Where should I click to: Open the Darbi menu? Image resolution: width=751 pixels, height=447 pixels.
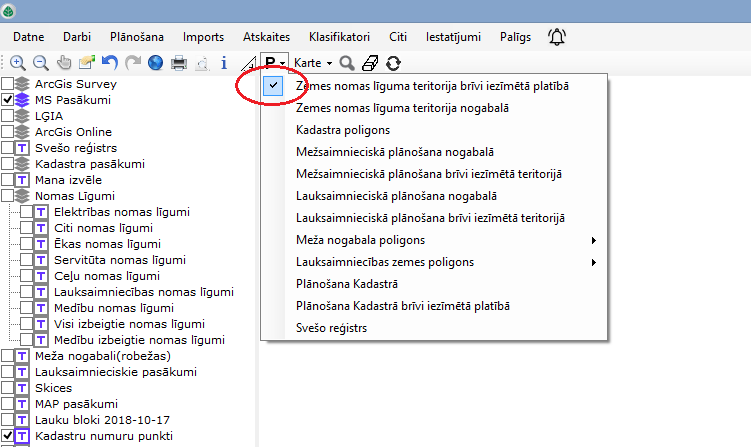[77, 37]
